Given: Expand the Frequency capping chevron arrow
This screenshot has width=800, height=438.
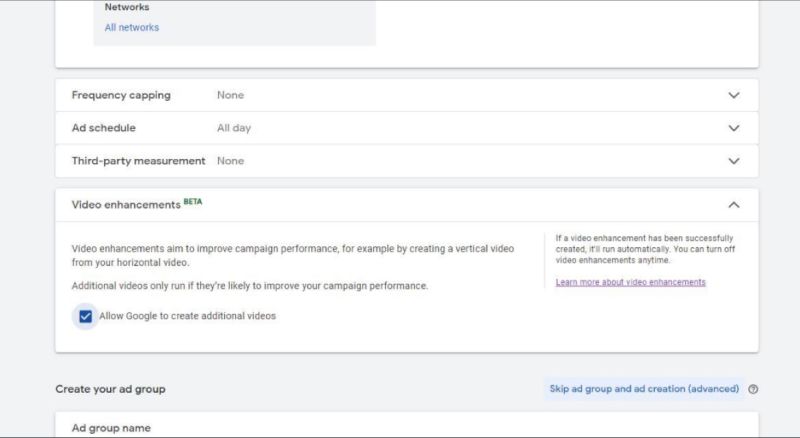Looking at the screenshot, I should pos(733,96).
